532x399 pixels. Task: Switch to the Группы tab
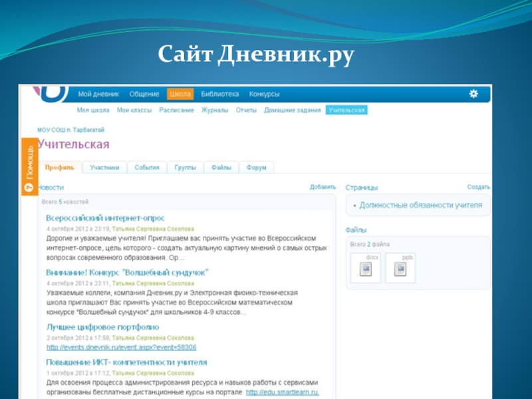(186, 168)
